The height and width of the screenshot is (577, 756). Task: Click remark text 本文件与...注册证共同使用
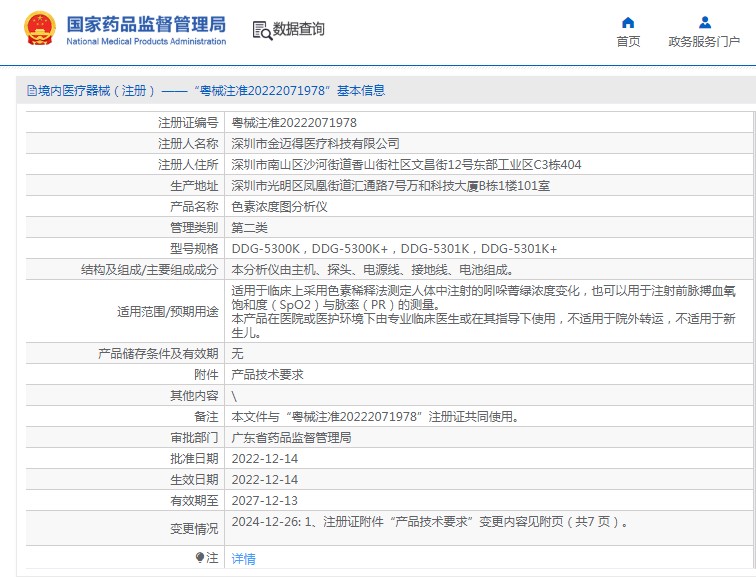[x=375, y=416]
